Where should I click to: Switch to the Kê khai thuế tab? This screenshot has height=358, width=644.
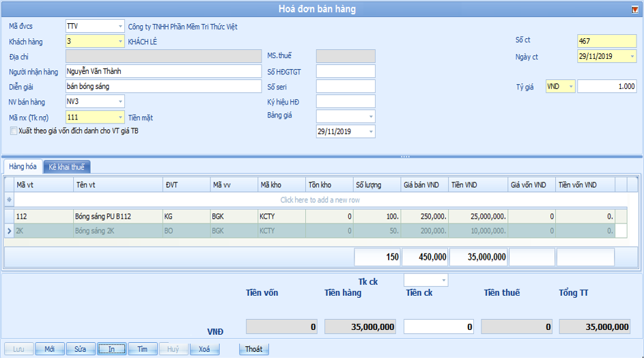66,167
